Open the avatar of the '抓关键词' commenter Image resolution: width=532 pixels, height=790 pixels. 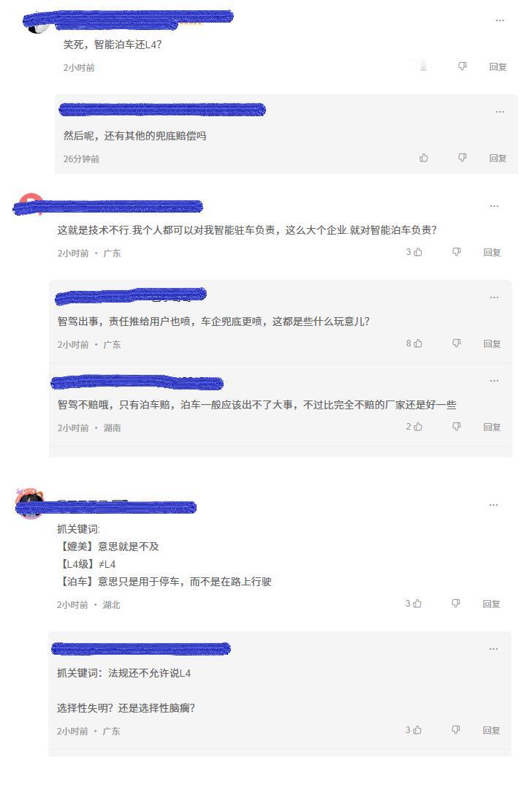(x=30, y=503)
